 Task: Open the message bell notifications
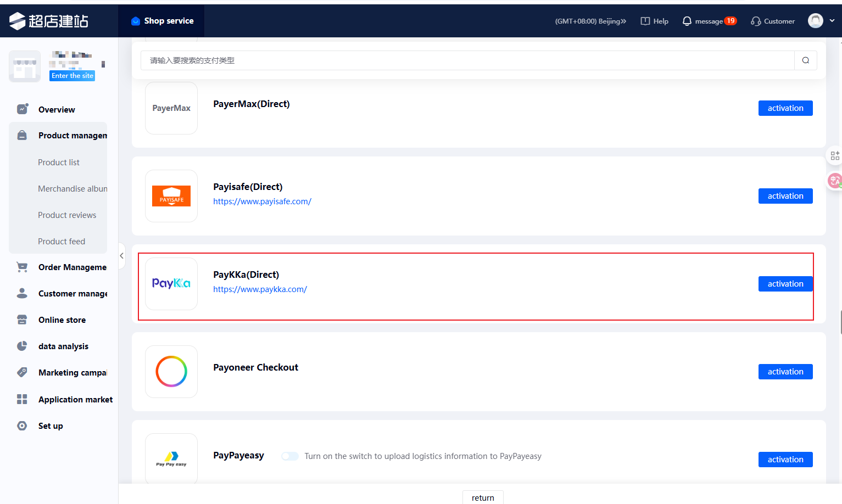coord(687,21)
